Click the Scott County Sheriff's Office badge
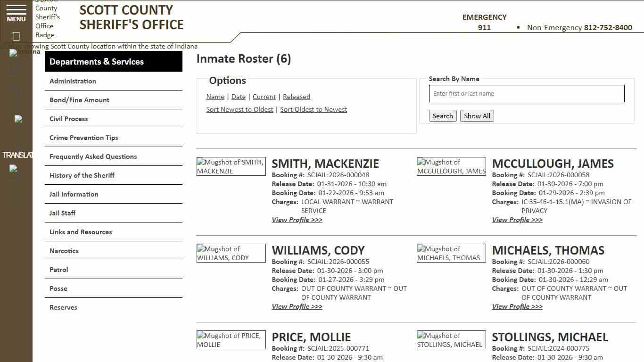Image resolution: width=644 pixels, height=362 pixels. [x=48, y=20]
